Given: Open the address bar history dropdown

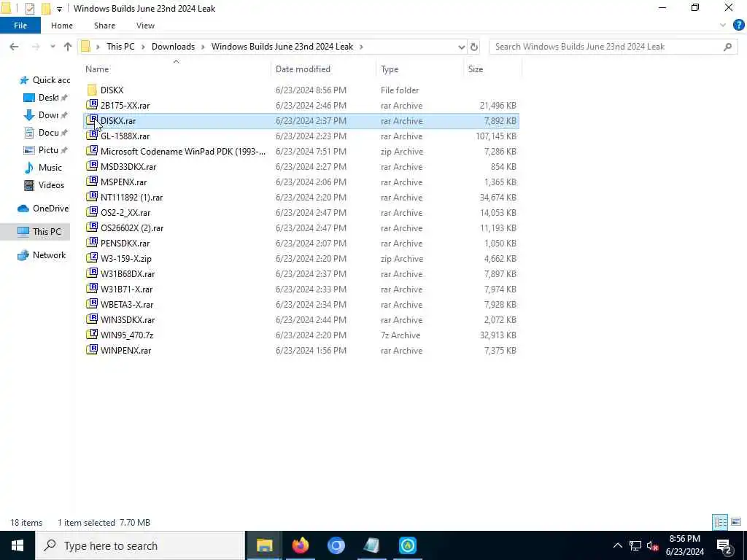Looking at the screenshot, I should coord(461,47).
